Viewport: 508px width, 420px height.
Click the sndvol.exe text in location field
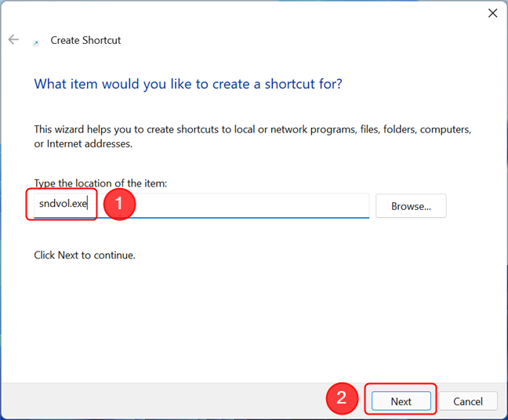click(x=62, y=206)
